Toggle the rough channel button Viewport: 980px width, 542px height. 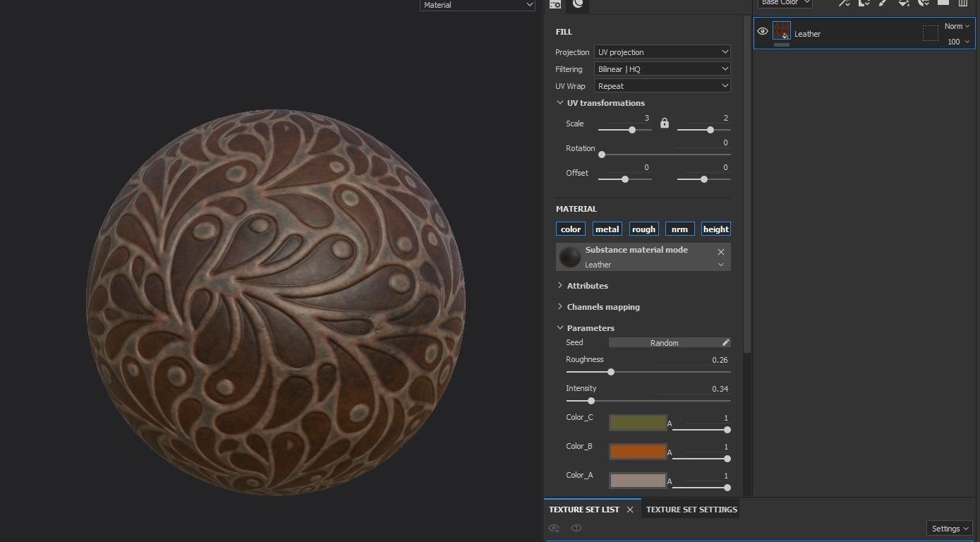[x=643, y=229]
